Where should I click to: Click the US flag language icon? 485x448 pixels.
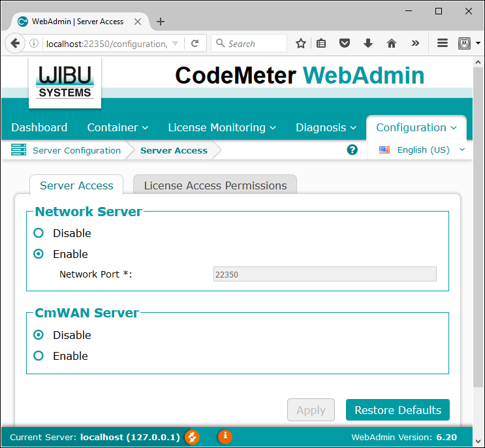[384, 150]
